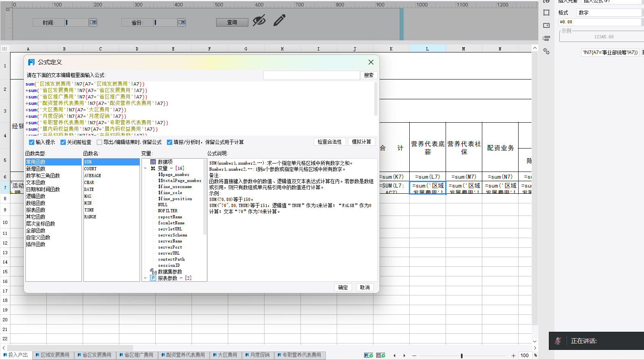Screen dimensions: 644x360
Task: Confirm the formula with 确定
Action: tap(343, 287)
